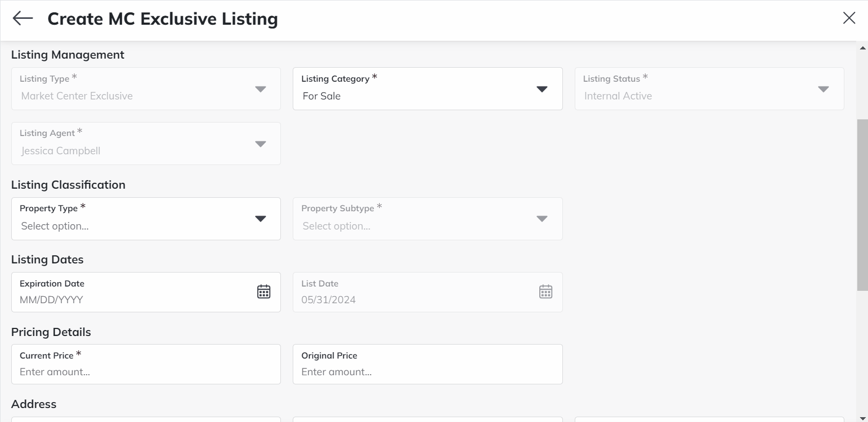Click the Listing Status dropdown arrow
This screenshot has width=868, height=422.
pyautogui.click(x=824, y=89)
